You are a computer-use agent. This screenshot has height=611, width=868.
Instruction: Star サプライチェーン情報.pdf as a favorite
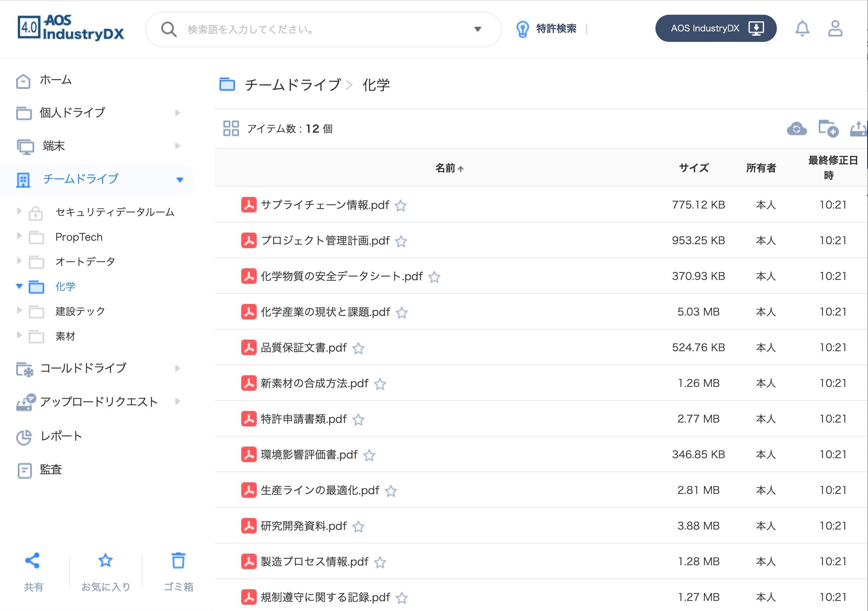point(401,205)
